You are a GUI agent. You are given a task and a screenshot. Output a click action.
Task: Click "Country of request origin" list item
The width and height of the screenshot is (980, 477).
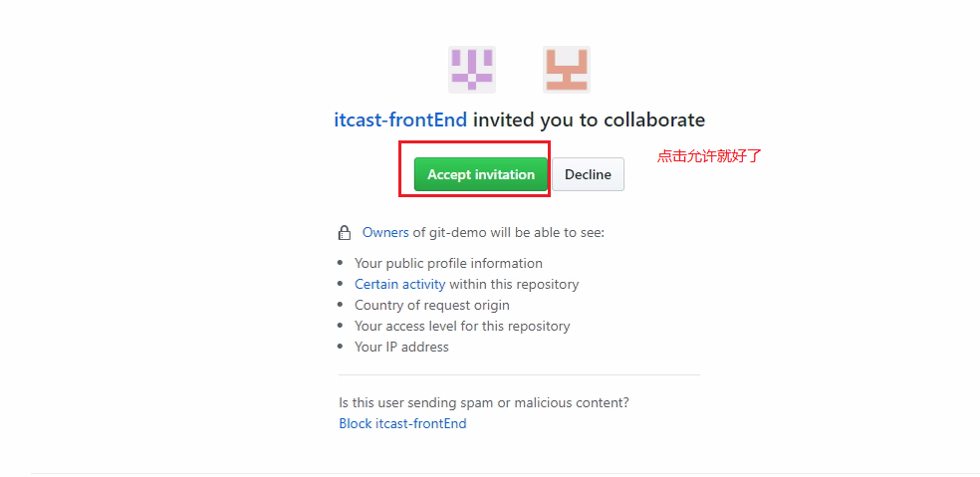(431, 305)
